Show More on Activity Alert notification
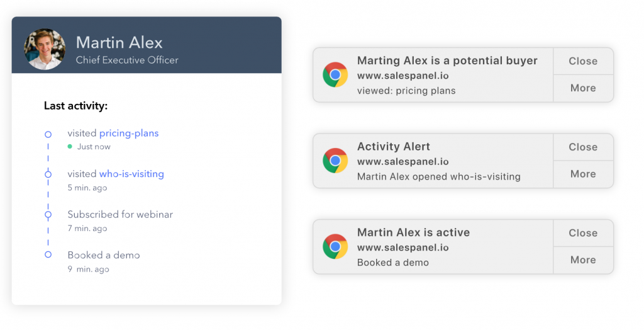Screen dimensions: 644x330 pyautogui.click(x=583, y=174)
